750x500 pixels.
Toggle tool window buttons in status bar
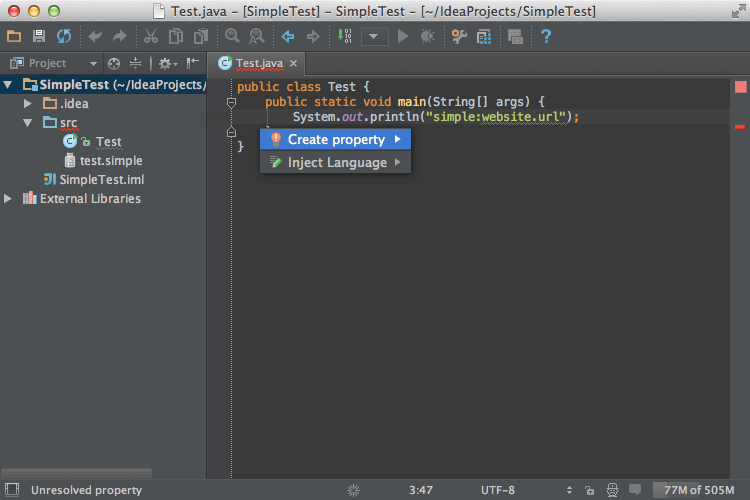point(12,489)
